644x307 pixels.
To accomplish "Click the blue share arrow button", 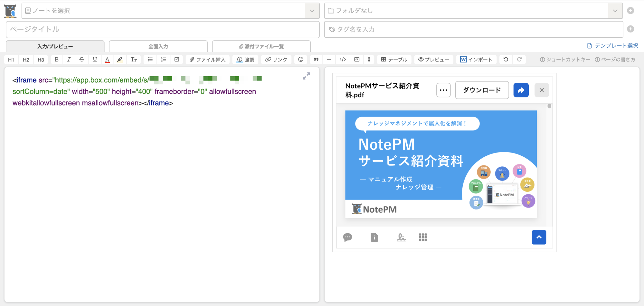I will pos(521,90).
